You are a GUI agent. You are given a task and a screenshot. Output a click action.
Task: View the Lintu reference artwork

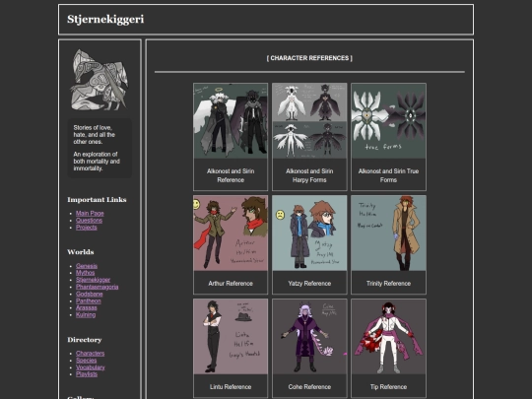click(x=231, y=337)
